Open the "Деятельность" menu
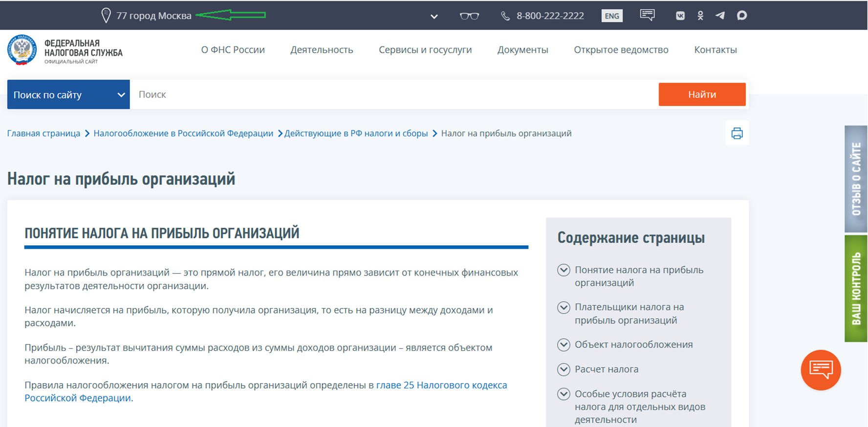 click(322, 50)
